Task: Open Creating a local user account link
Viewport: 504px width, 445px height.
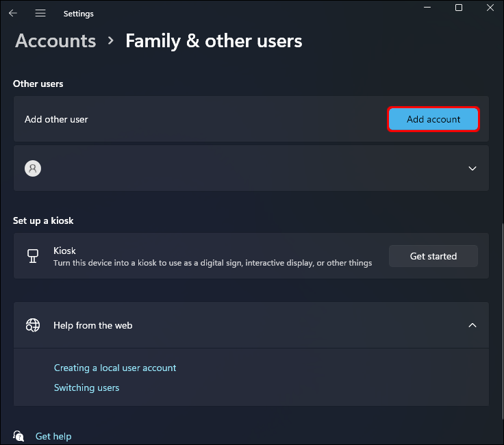Action: click(x=115, y=368)
